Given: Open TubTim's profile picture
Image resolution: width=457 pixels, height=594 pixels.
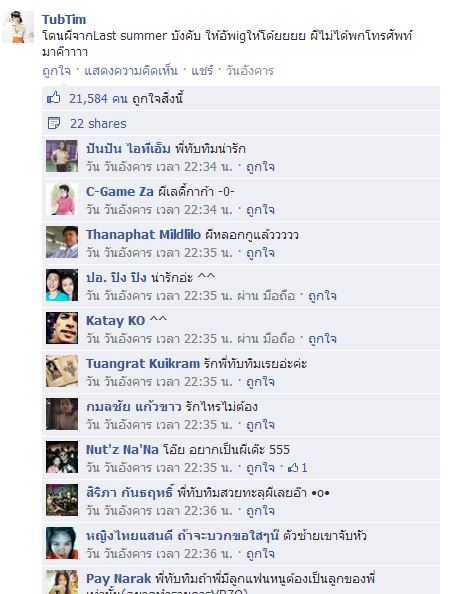Looking at the screenshot, I should (x=18, y=27).
